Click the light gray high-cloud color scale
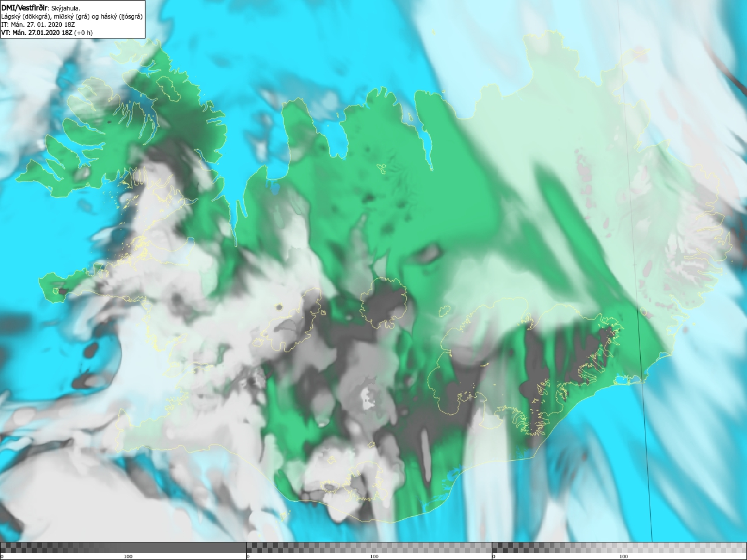Image resolution: width=747 pixels, height=560 pixels. tap(619, 547)
